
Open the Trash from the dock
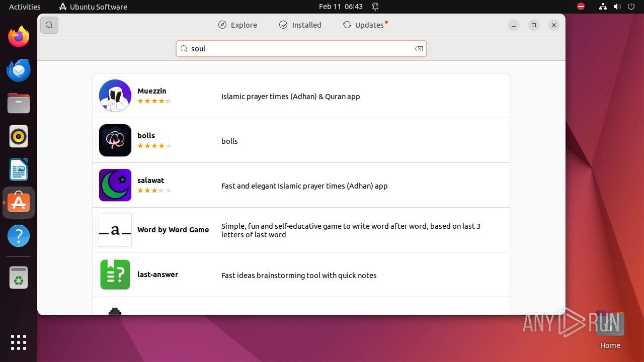tap(19, 278)
